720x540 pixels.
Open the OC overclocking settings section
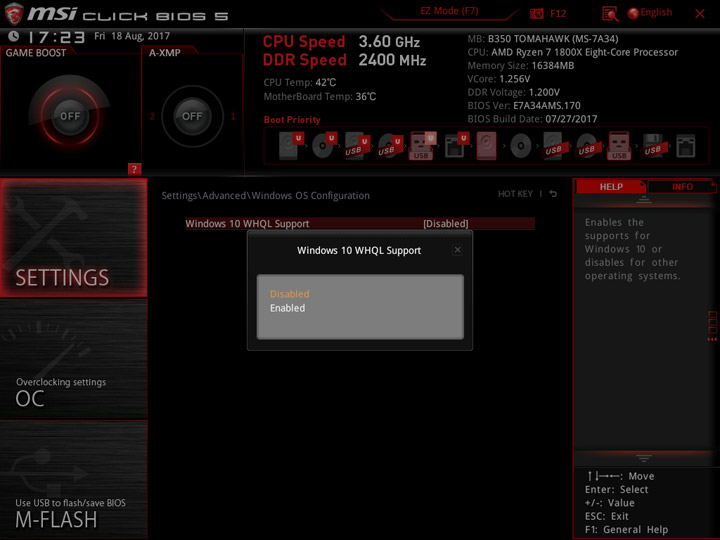pyautogui.click(x=73, y=360)
